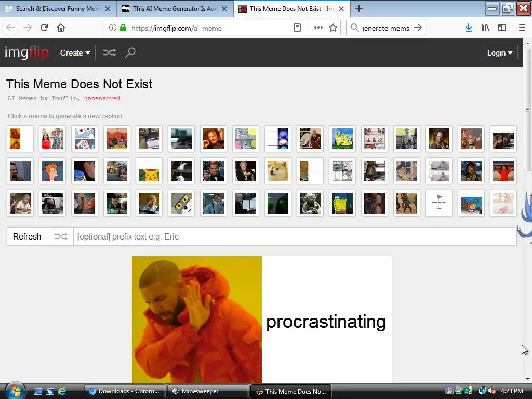Click the muted volume tray icon

493,391
